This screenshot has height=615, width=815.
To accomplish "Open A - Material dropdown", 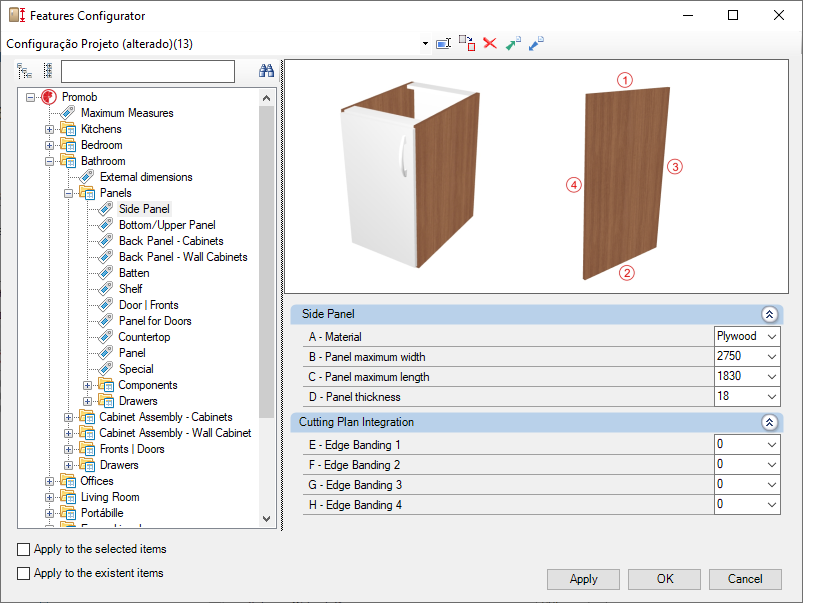I will (x=772, y=336).
